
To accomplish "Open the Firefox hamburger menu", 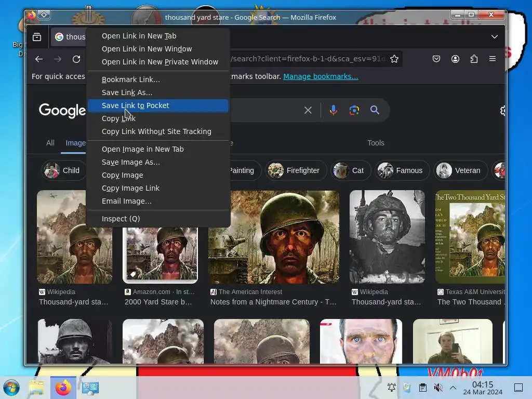I will point(493,59).
